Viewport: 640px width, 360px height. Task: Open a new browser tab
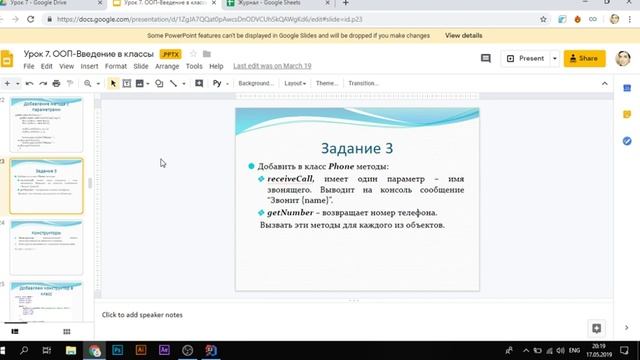coord(345,3)
